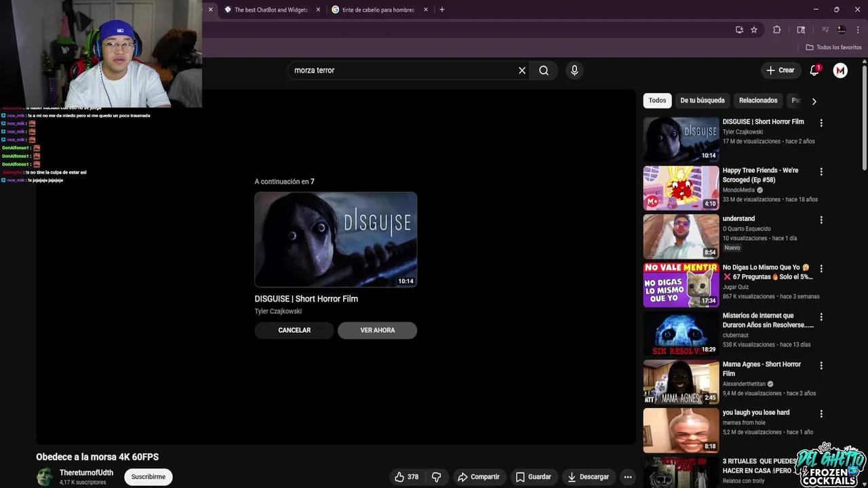Viewport: 868px width, 488px height.
Task: Click the 'Obedece a la morsa 4K 60FPS' title
Action: click(x=98, y=457)
